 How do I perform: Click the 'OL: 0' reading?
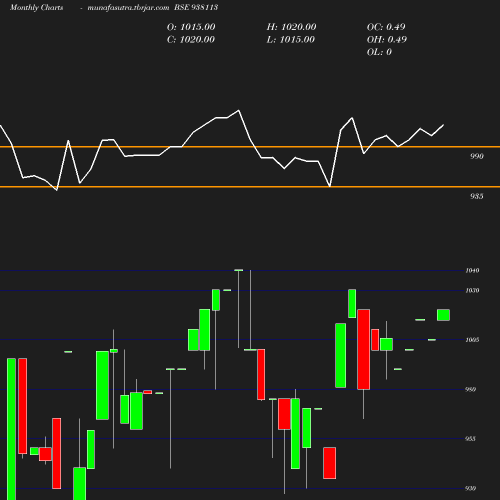click(379, 52)
